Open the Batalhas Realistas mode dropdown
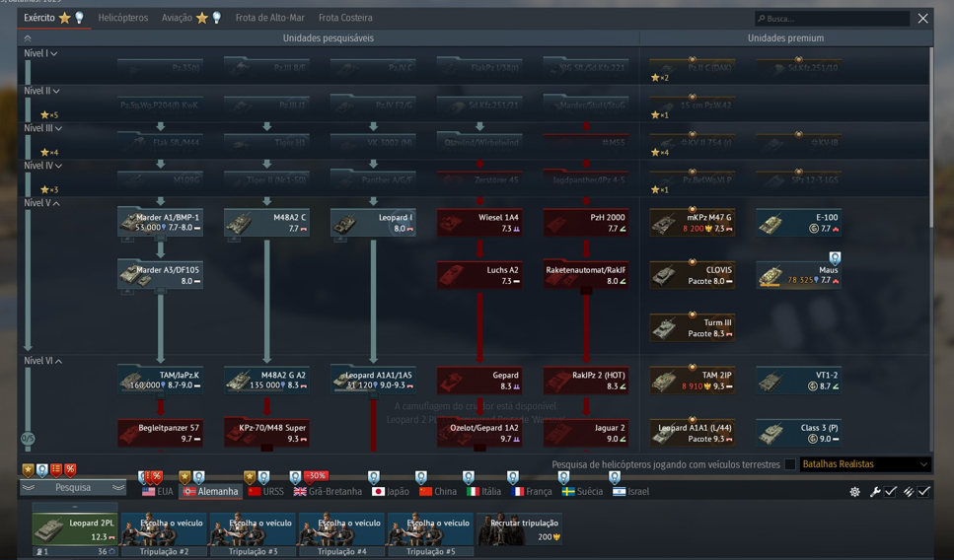Screen dimensions: 954x560 pos(865,464)
